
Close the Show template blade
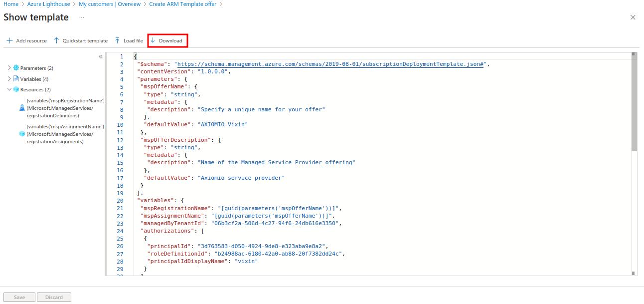pos(633,17)
